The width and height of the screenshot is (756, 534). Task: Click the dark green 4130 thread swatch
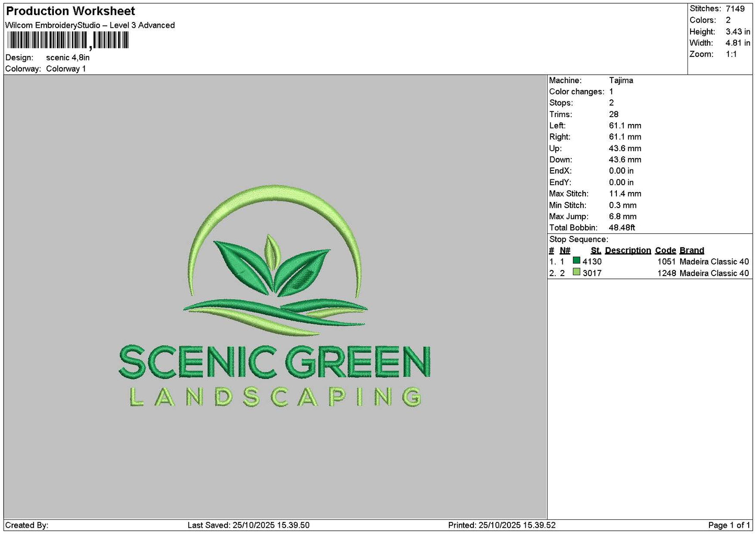point(577,260)
